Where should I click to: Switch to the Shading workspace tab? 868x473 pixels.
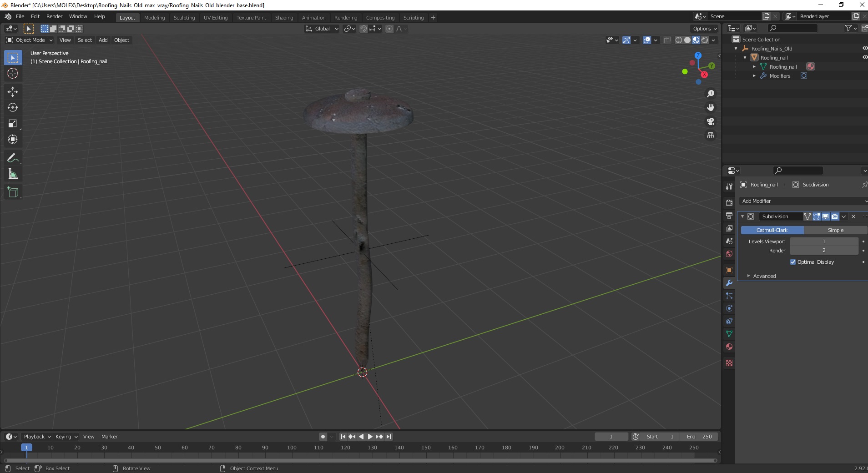point(284,18)
